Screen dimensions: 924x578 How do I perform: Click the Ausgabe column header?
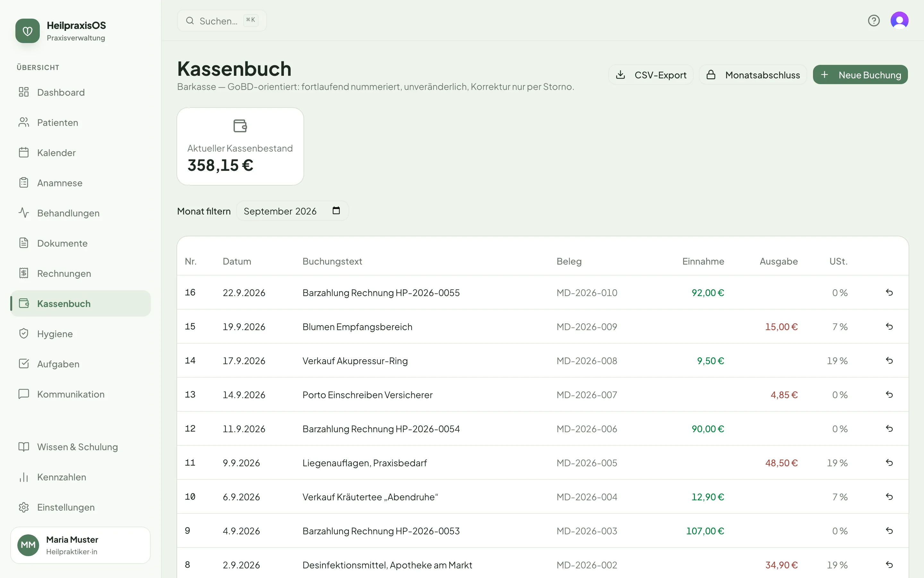coord(779,261)
